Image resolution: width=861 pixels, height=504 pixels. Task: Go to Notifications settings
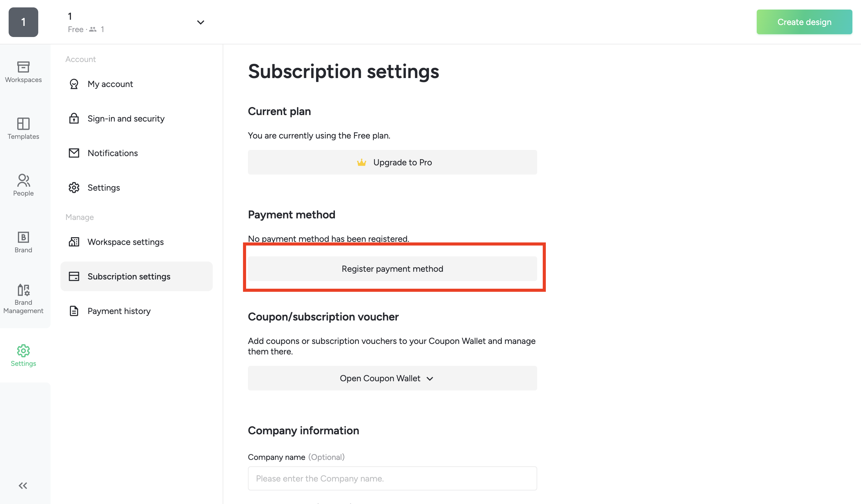coord(113,153)
